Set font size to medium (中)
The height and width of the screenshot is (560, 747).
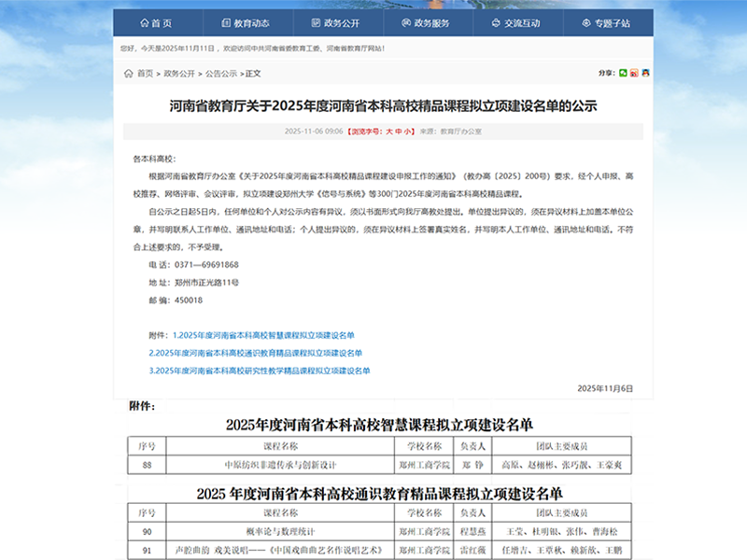pyautogui.click(x=399, y=132)
